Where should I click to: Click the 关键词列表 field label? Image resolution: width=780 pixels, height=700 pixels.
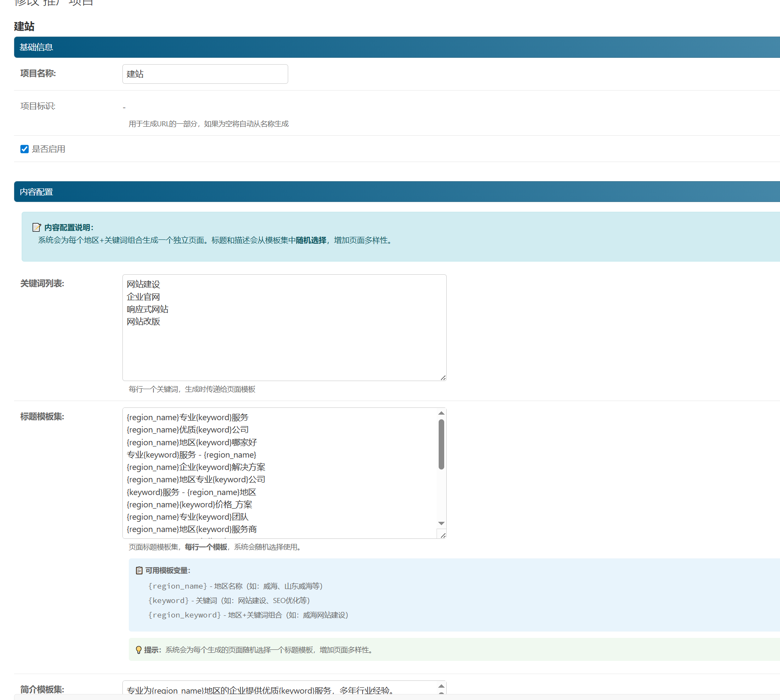(x=42, y=284)
